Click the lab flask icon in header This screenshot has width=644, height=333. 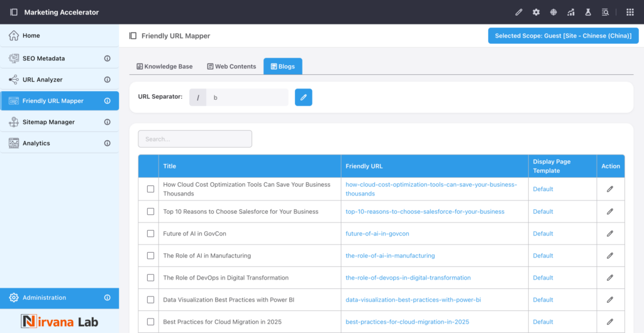(588, 12)
